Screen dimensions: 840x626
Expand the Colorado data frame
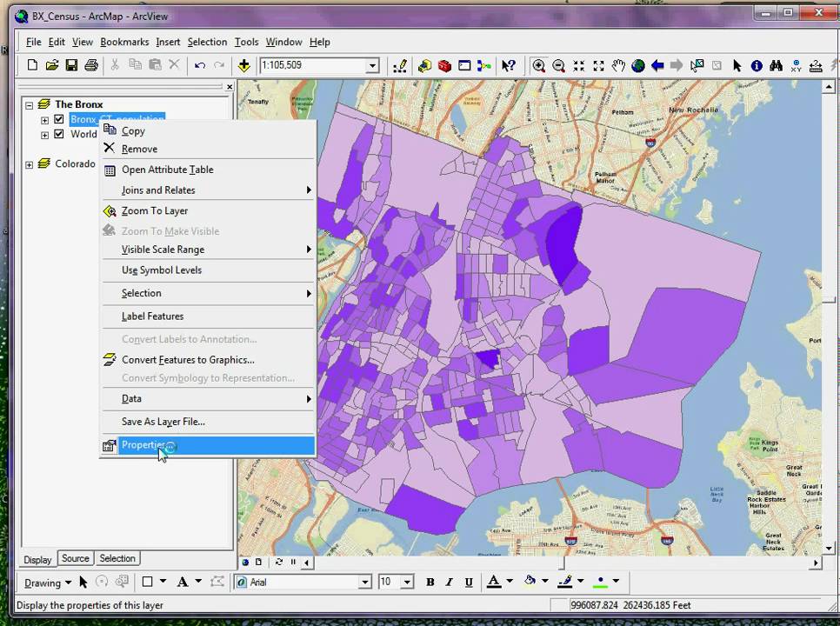click(x=30, y=164)
